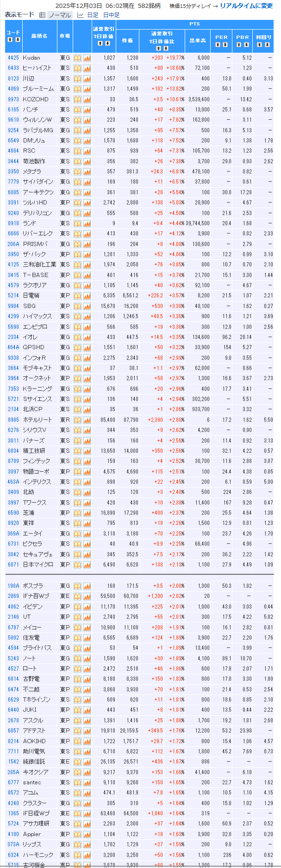Click the down arrow under the 利回り header
The image size is (281, 868).
point(267,45)
